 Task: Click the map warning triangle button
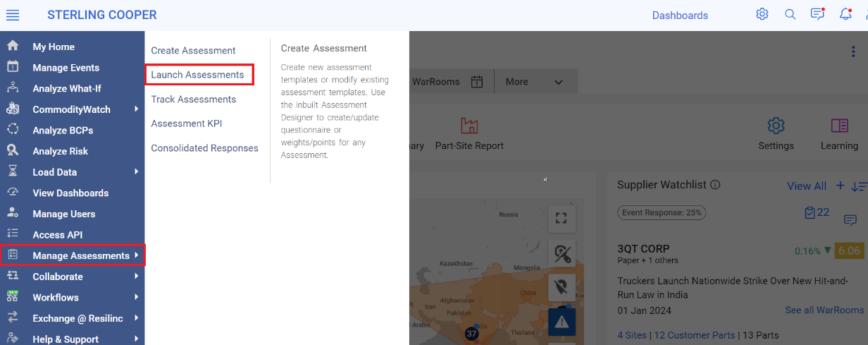click(562, 322)
